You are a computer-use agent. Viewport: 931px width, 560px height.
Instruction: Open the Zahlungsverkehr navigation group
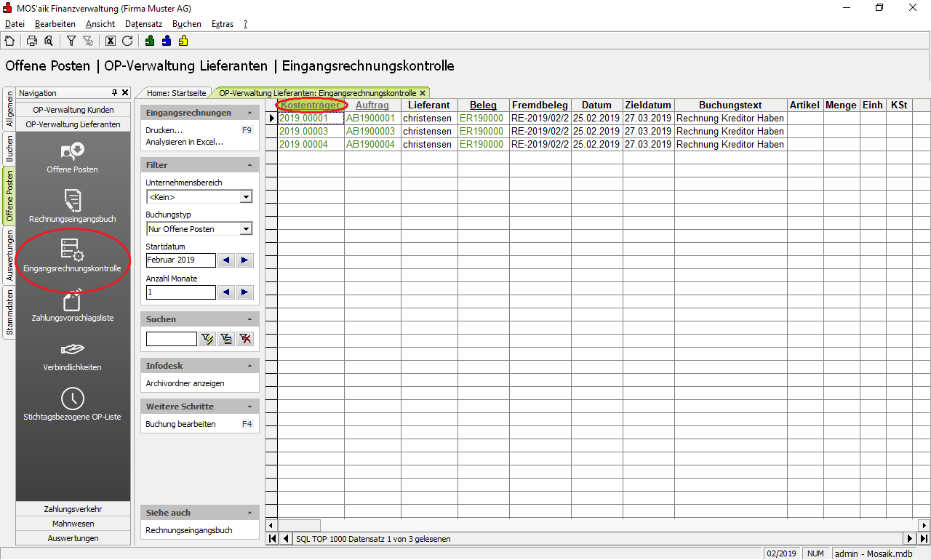[73, 509]
